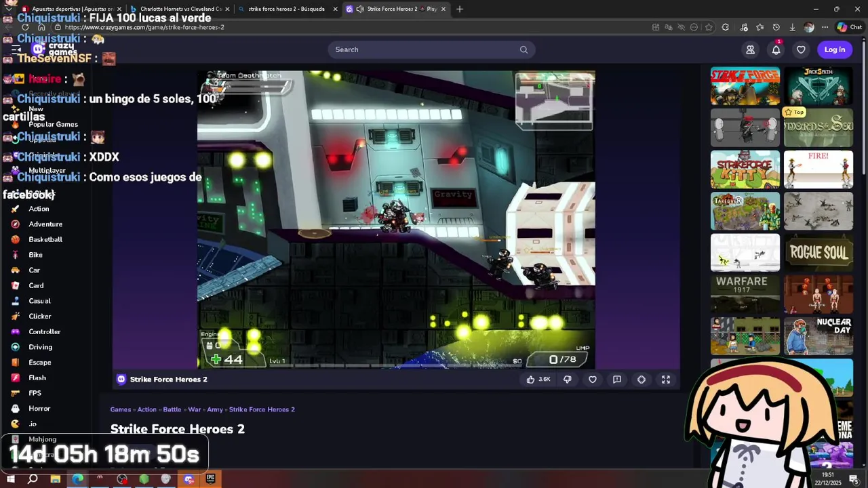Click the search magnifier icon
The height and width of the screenshot is (488, 868).
point(524,49)
